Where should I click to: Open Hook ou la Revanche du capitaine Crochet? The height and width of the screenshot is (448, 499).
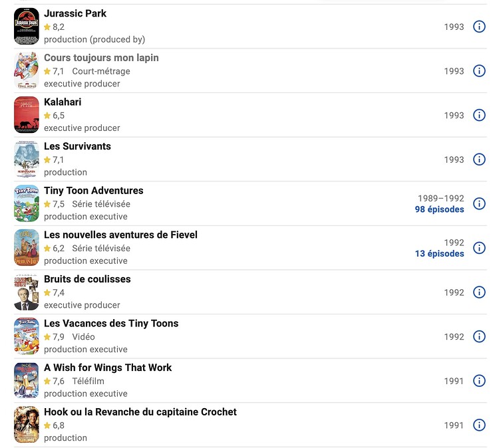140,411
